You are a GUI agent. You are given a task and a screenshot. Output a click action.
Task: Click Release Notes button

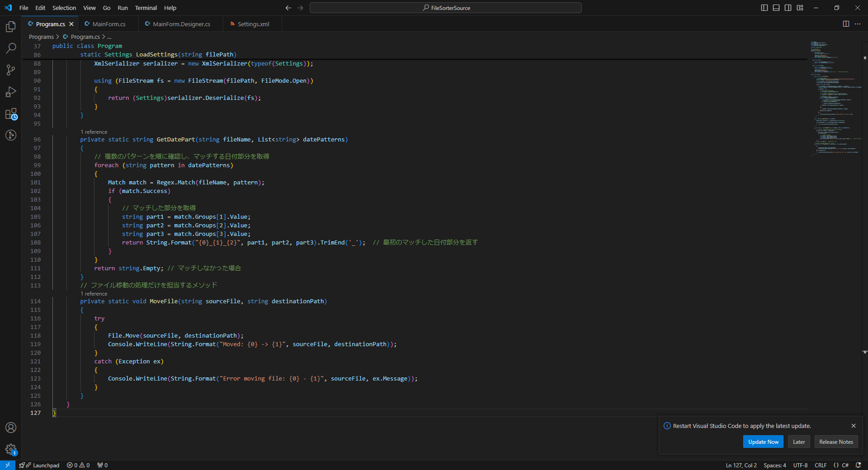pyautogui.click(x=836, y=442)
